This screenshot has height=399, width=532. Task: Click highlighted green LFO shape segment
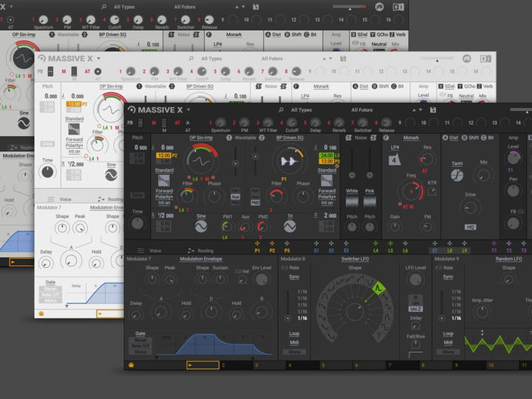(379, 289)
